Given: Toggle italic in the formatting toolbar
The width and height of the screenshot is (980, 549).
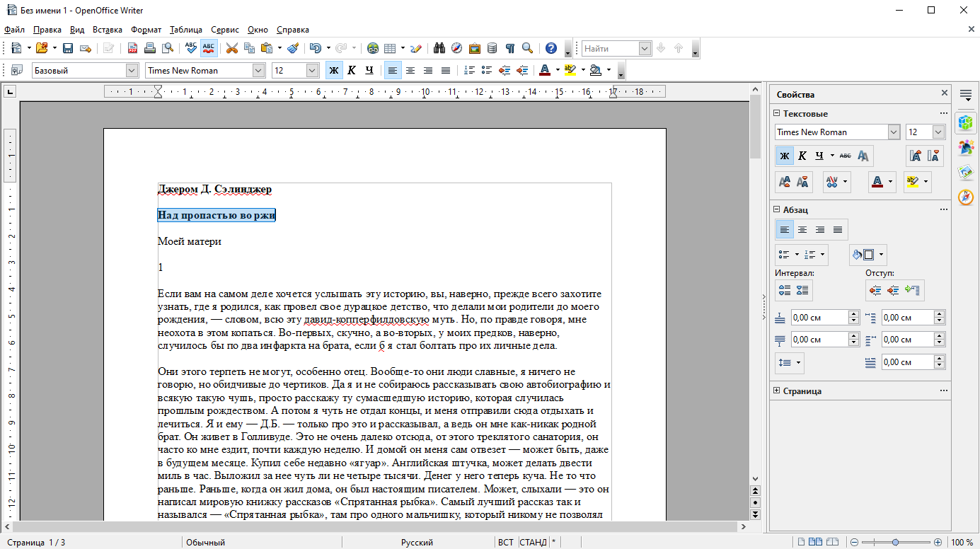Looking at the screenshot, I should click(x=352, y=70).
